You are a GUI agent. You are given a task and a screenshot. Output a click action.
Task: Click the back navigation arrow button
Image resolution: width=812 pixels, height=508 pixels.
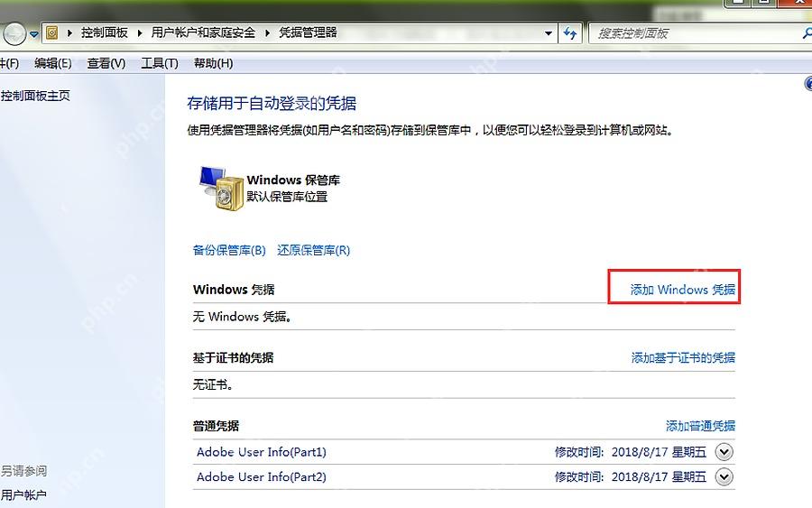coord(14,34)
